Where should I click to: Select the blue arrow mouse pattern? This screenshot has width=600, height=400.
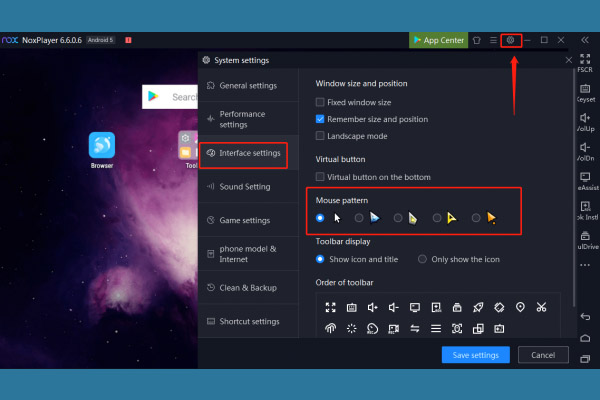click(x=359, y=218)
